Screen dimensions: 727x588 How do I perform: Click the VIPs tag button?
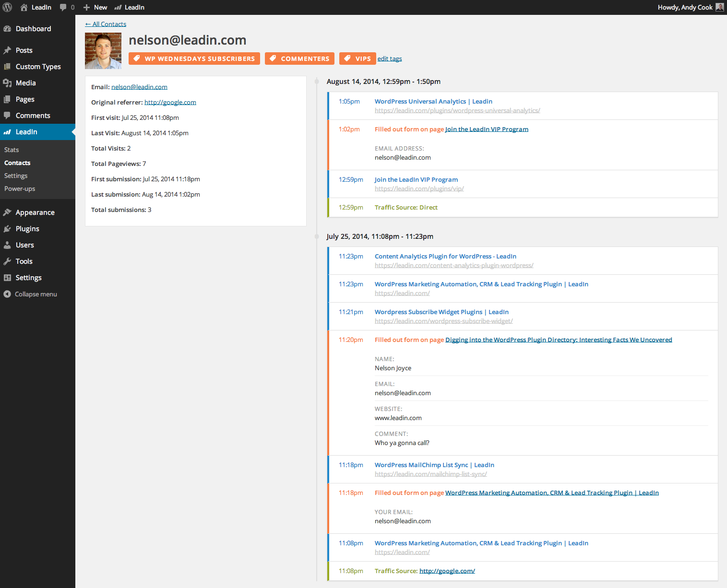pos(358,59)
